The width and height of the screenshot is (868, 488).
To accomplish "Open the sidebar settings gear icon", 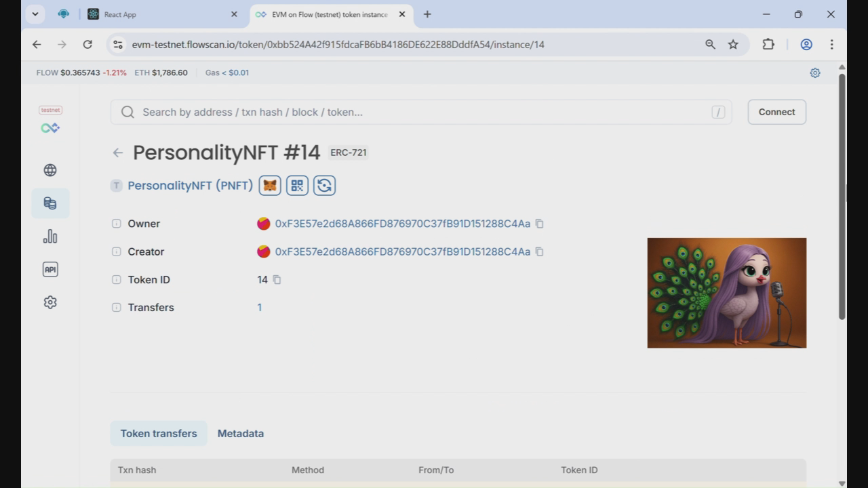I will [50, 302].
